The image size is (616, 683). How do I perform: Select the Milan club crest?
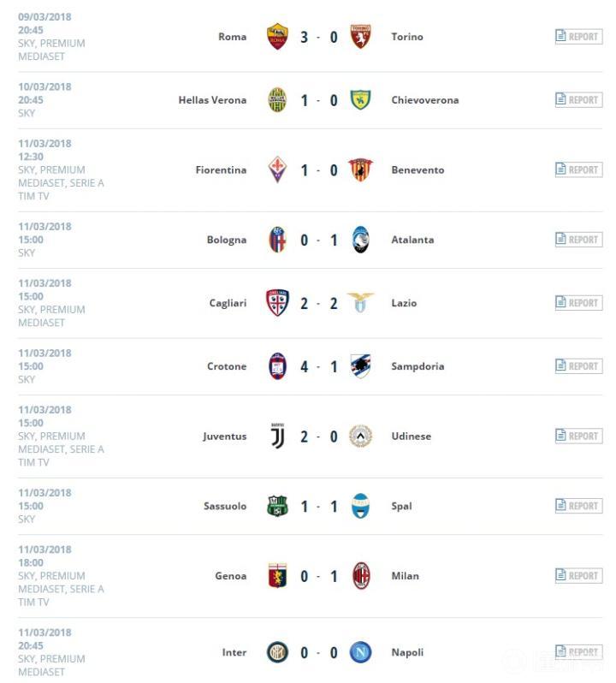point(361,576)
